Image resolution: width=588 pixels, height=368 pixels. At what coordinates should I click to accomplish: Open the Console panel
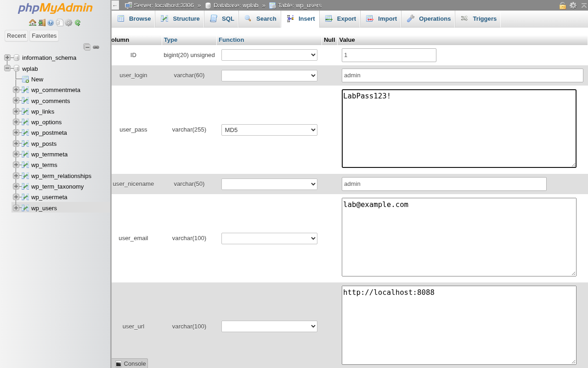click(x=130, y=363)
